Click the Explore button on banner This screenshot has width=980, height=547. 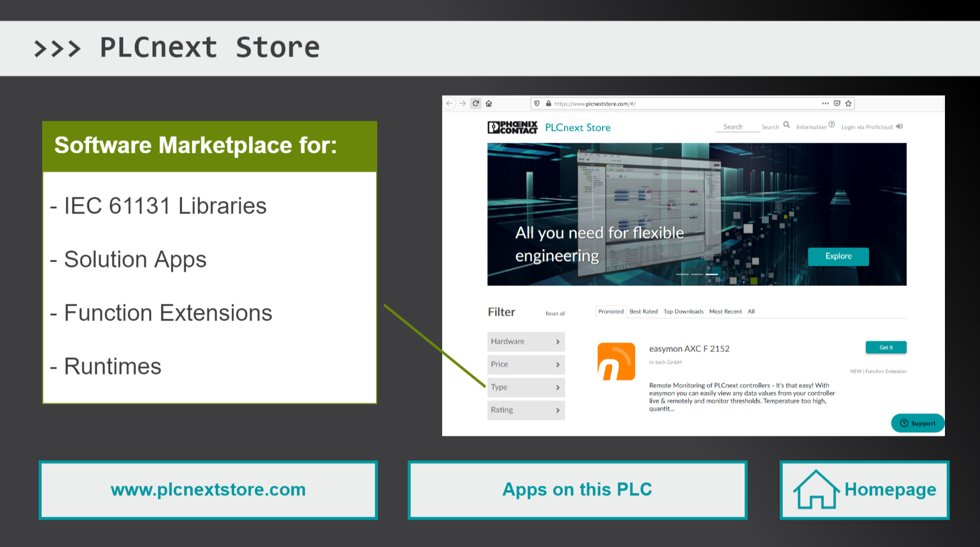[839, 256]
